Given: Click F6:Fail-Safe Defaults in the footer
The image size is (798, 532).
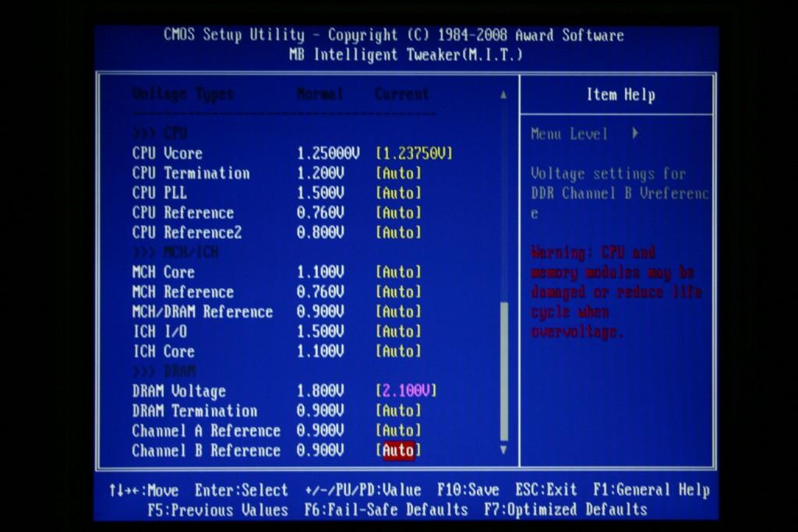Looking at the screenshot, I should point(386,510).
